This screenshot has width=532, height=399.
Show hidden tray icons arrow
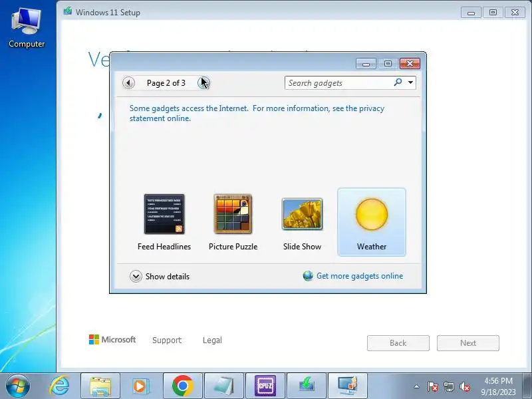(417, 386)
